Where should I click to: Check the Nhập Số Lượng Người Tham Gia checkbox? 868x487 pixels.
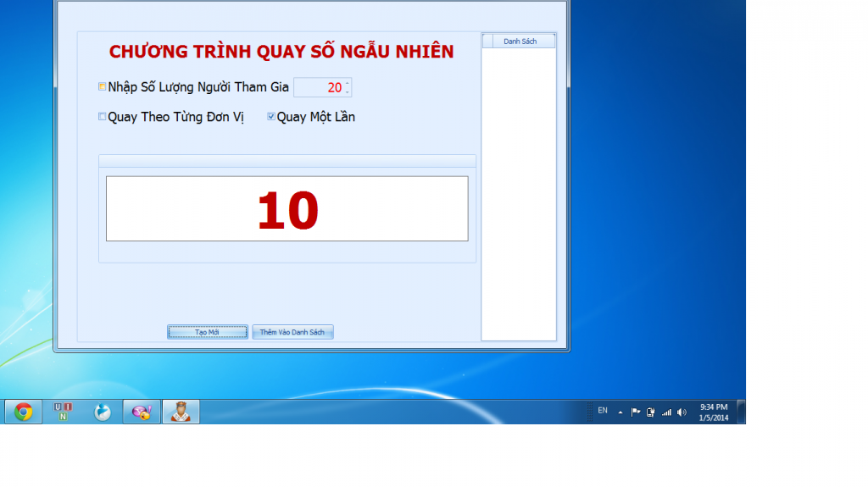[102, 87]
